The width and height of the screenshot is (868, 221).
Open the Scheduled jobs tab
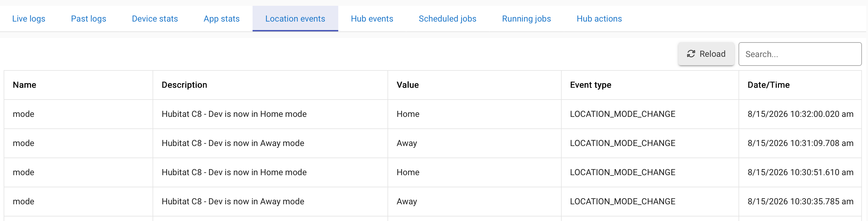[447, 19]
